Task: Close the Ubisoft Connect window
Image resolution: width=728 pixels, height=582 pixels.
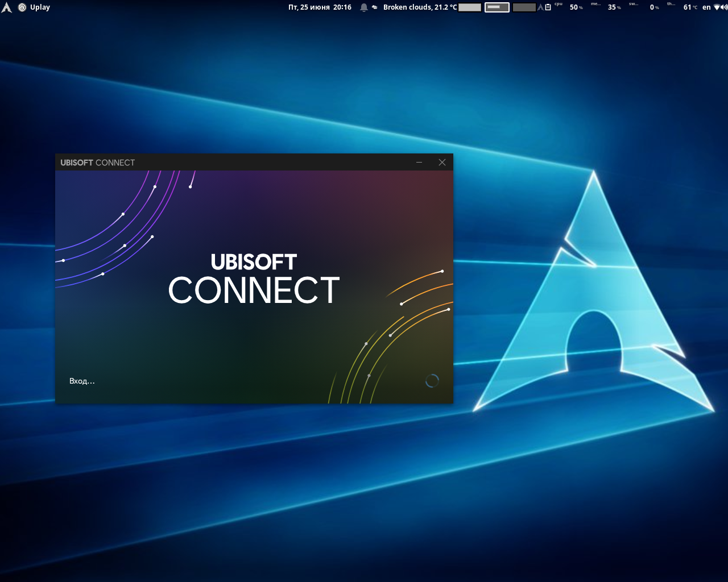Action: click(442, 163)
